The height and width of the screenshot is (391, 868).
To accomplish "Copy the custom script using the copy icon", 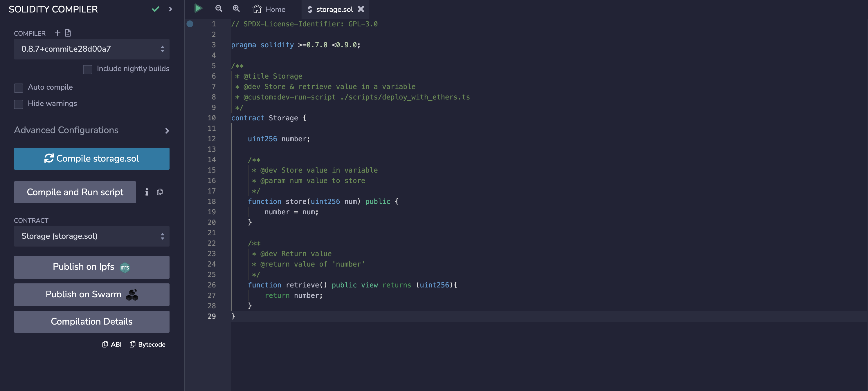I will point(160,192).
